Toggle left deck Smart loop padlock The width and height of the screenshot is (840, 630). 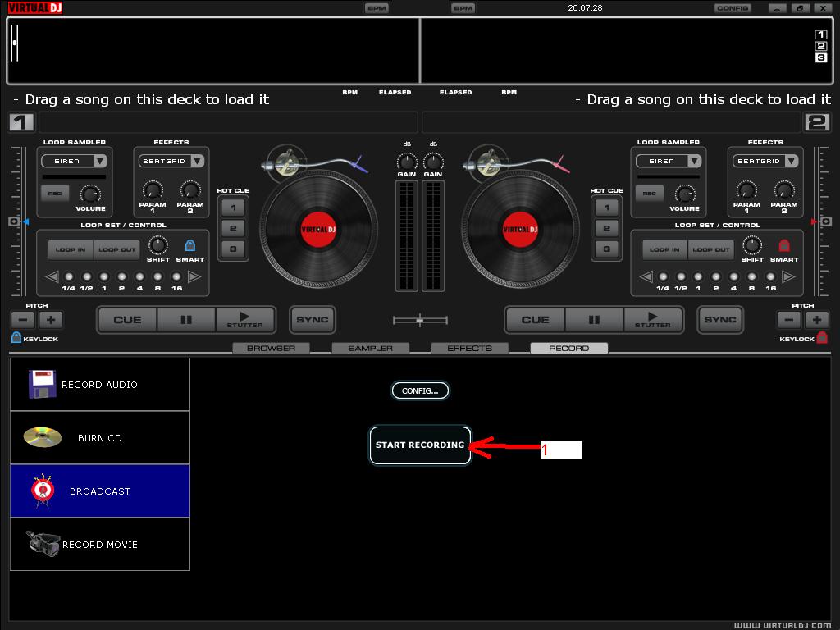coord(189,245)
